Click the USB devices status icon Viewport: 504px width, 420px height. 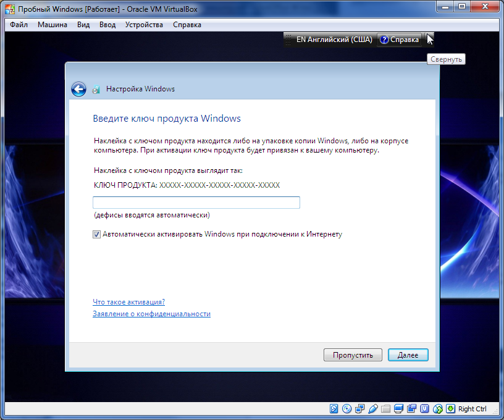tap(372, 408)
